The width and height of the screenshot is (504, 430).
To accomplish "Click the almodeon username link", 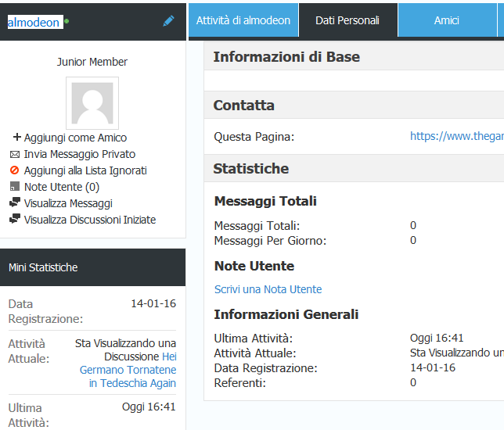I will [x=34, y=22].
